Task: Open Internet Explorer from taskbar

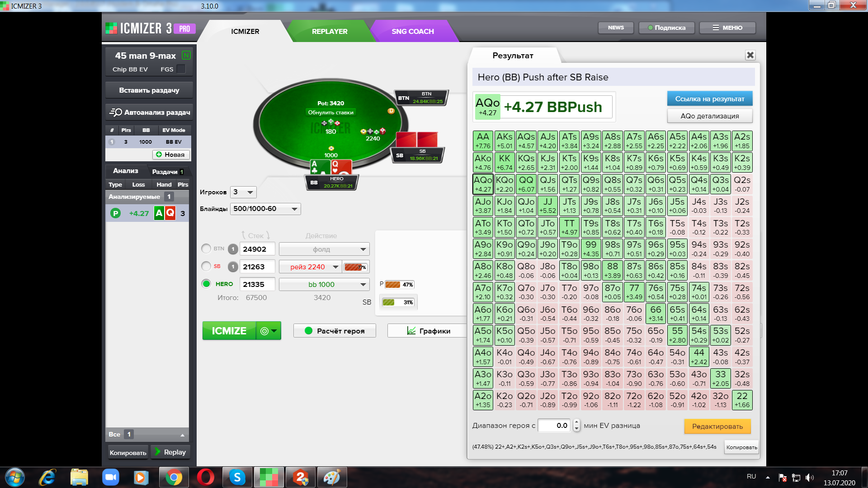Action: 47,477
